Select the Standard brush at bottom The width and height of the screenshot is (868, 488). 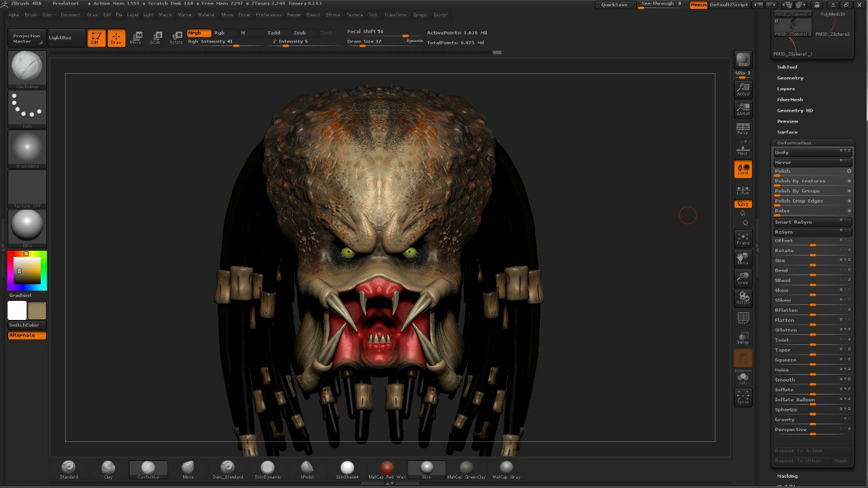click(68, 470)
